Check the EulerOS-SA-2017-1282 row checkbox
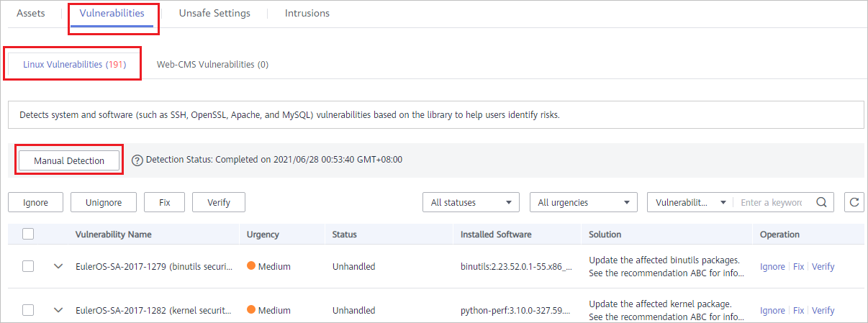Viewport: 868px width, 323px height. [x=29, y=310]
